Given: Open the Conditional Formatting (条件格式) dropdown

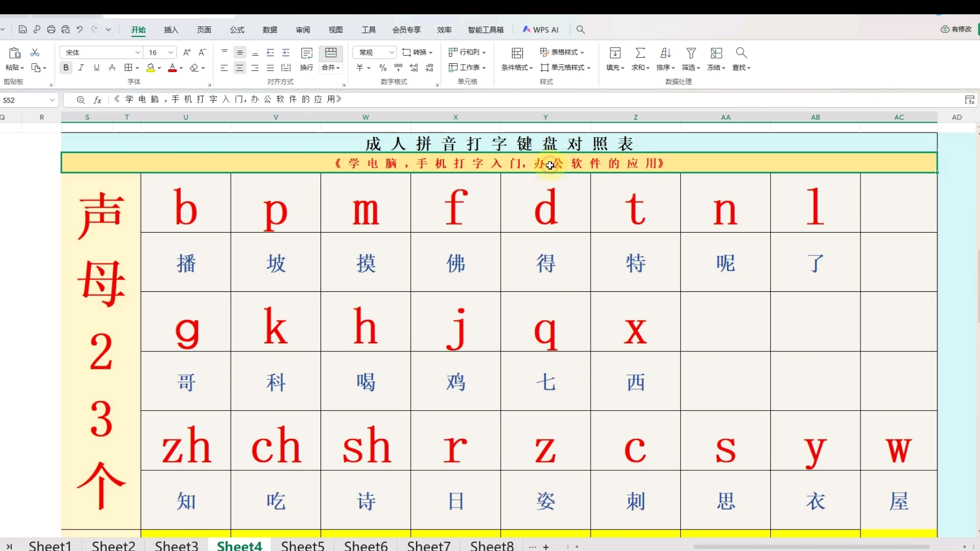Looking at the screenshot, I should [x=517, y=67].
